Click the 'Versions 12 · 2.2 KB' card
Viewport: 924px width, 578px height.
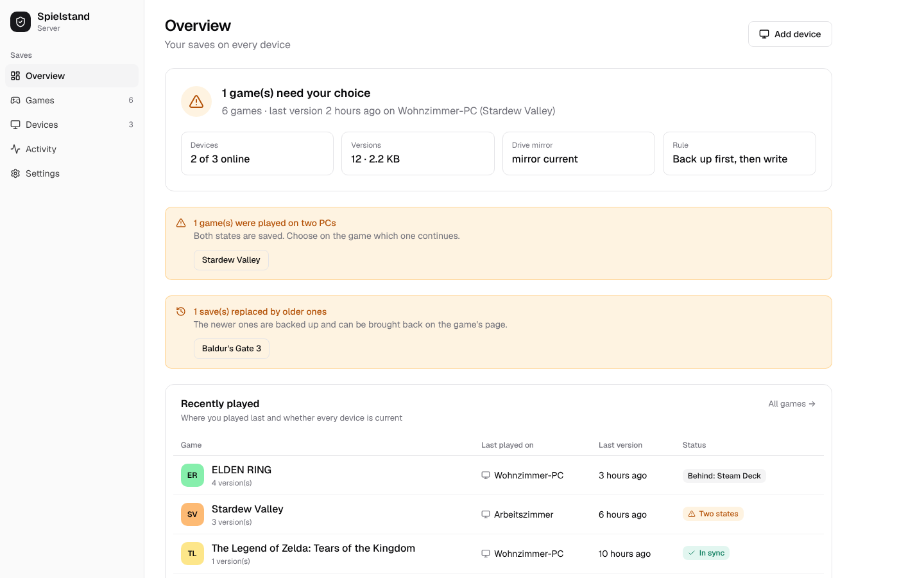coord(418,153)
